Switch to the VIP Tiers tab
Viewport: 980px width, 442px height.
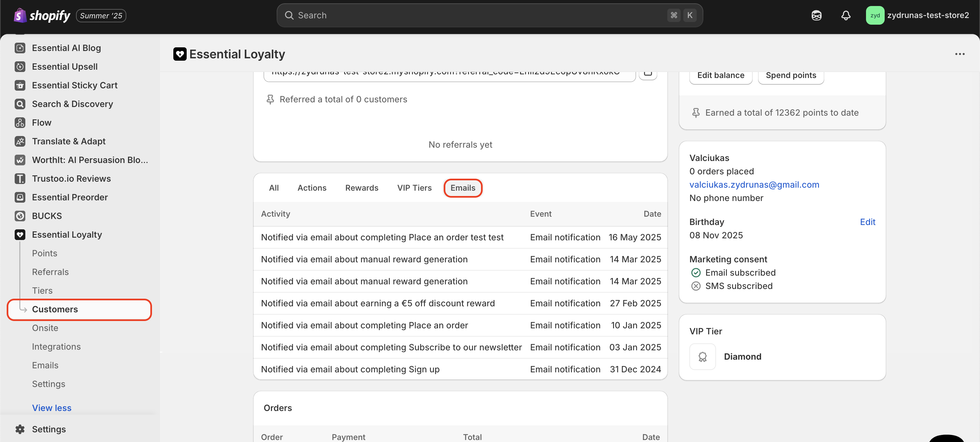click(x=414, y=188)
